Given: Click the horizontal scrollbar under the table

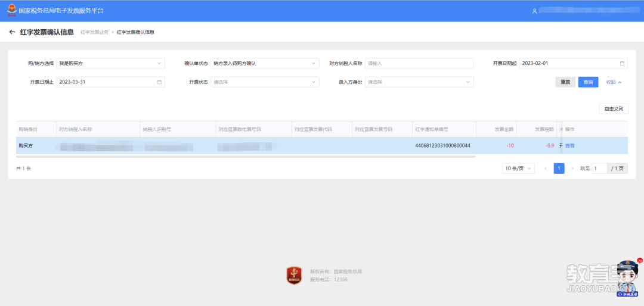Looking at the screenshot, I should [246, 157].
